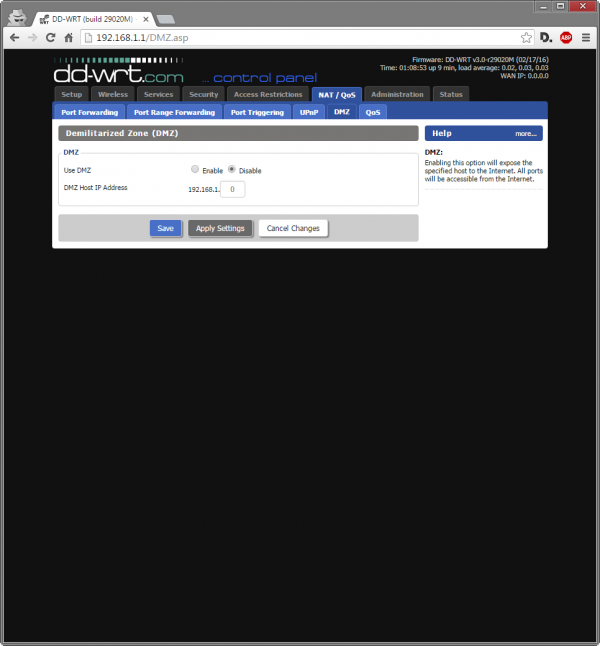Open the Adblock Plus extension icon
Viewport: 600px width, 646px height.
pyautogui.click(x=566, y=37)
